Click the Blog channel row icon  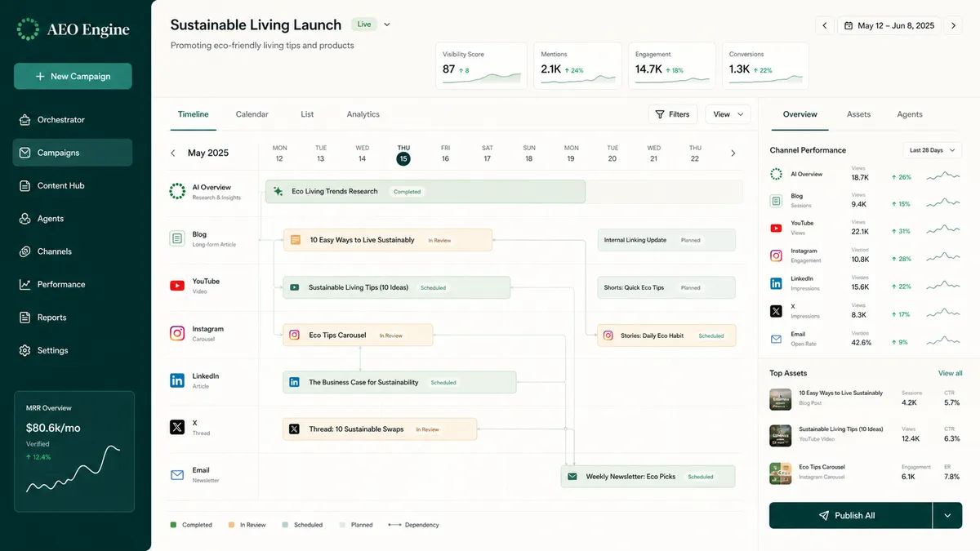tap(177, 238)
